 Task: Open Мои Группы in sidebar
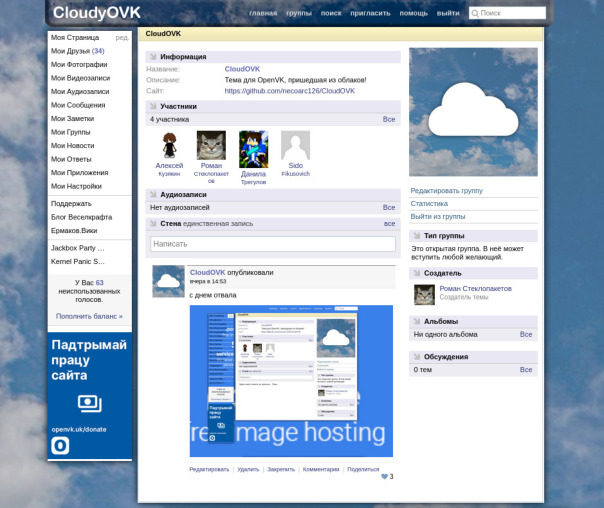(70, 132)
